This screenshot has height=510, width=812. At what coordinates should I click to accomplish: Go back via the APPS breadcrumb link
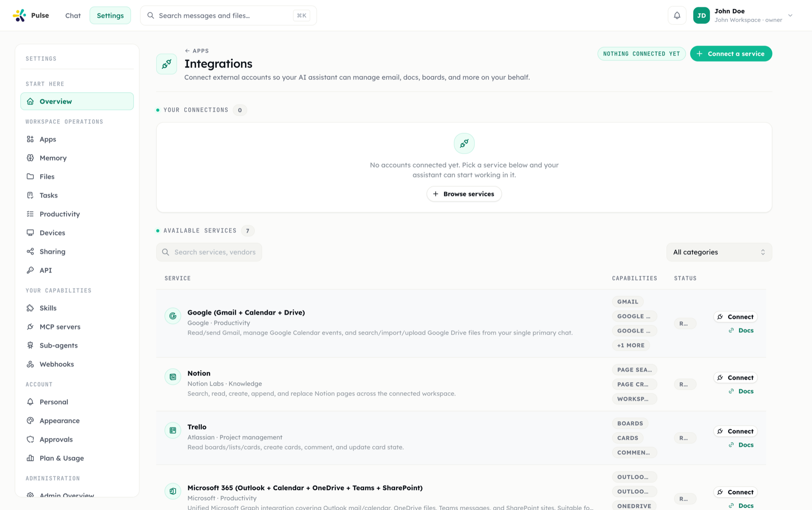pyautogui.click(x=197, y=51)
